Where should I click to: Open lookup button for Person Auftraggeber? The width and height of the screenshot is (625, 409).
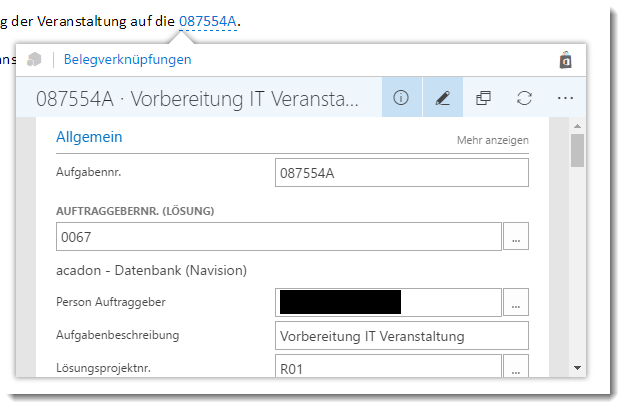(516, 302)
